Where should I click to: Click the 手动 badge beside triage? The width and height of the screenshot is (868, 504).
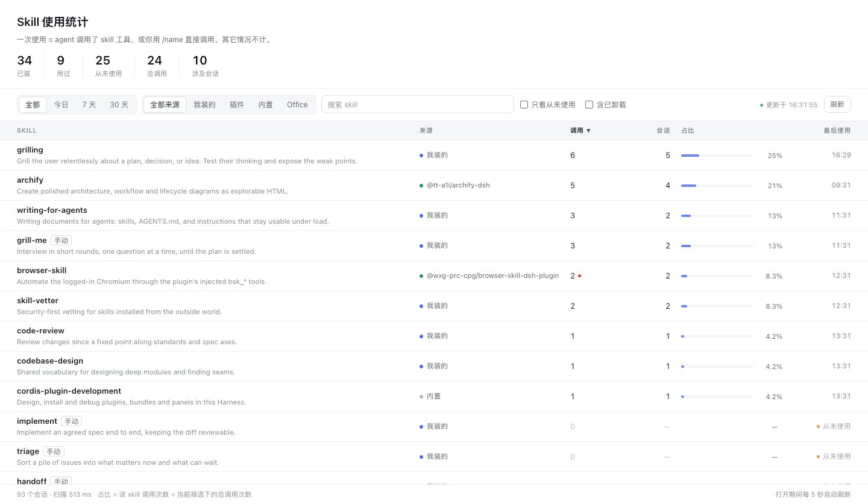54,452
